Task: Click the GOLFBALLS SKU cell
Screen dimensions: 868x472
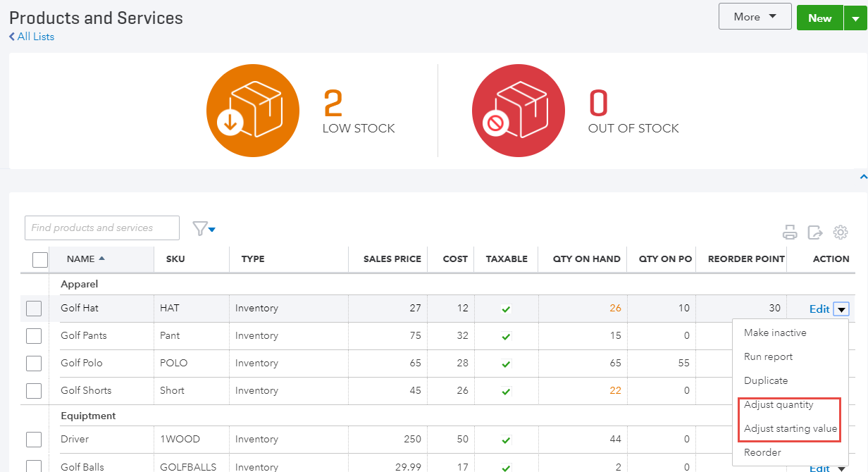Action: pos(188,467)
